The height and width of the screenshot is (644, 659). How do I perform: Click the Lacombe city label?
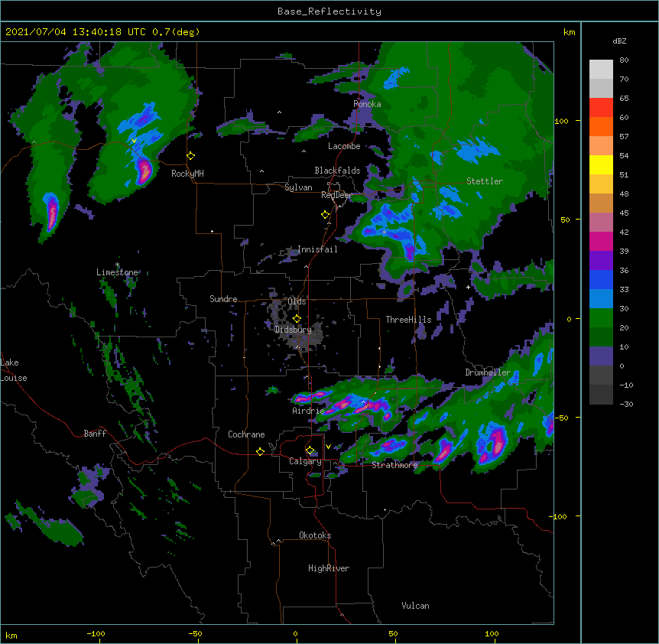coord(344,146)
